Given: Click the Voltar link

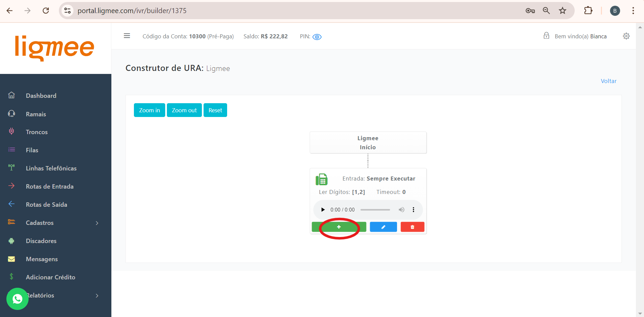Looking at the screenshot, I should point(608,81).
